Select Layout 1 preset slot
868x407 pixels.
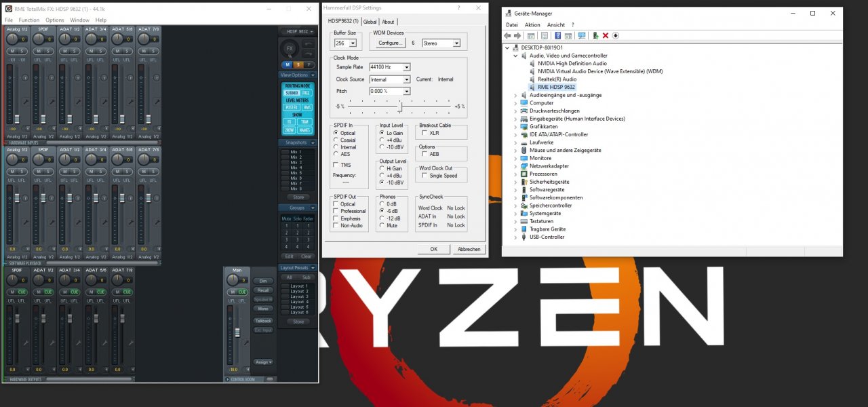point(298,286)
